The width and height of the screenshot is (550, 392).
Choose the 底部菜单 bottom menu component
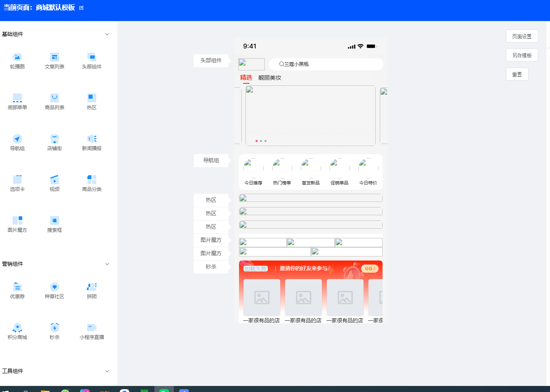coord(17,98)
